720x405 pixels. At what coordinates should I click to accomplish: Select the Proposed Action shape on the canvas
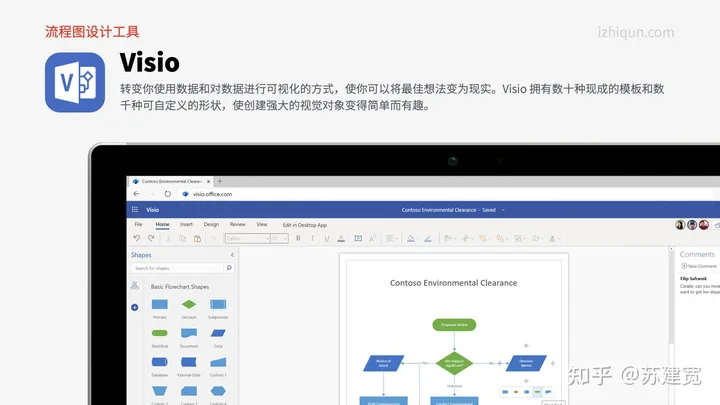coord(454,325)
